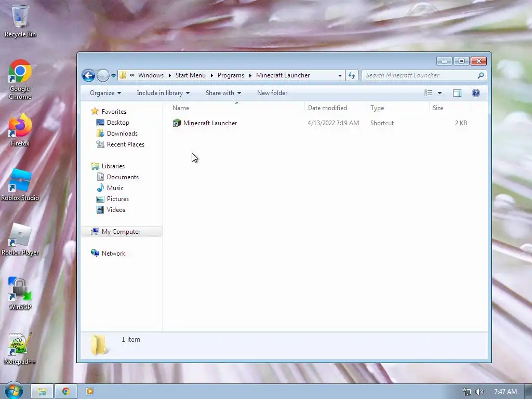Image resolution: width=532 pixels, height=399 pixels.
Task: Sort by the Type column header
Action: click(397, 108)
